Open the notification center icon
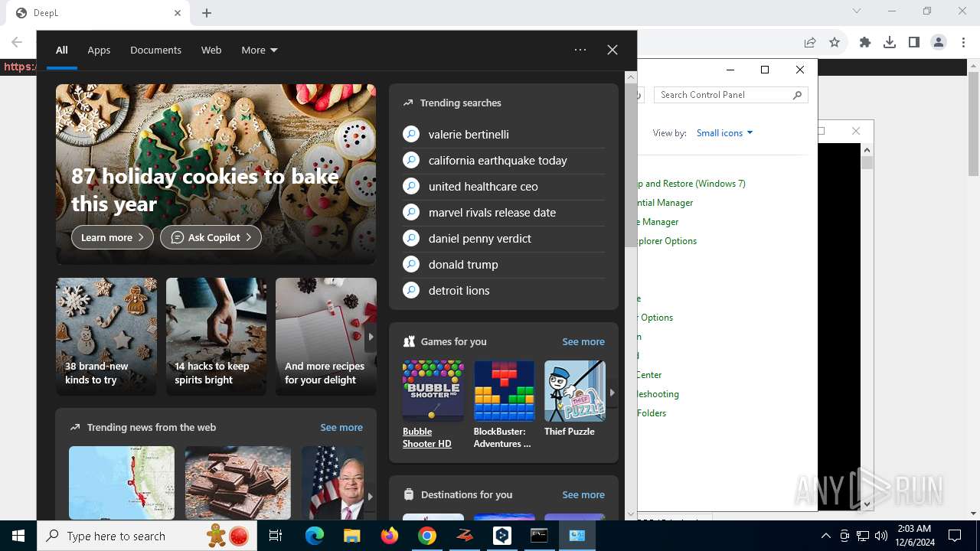Screen dimensions: 980x551 tap(955, 536)
